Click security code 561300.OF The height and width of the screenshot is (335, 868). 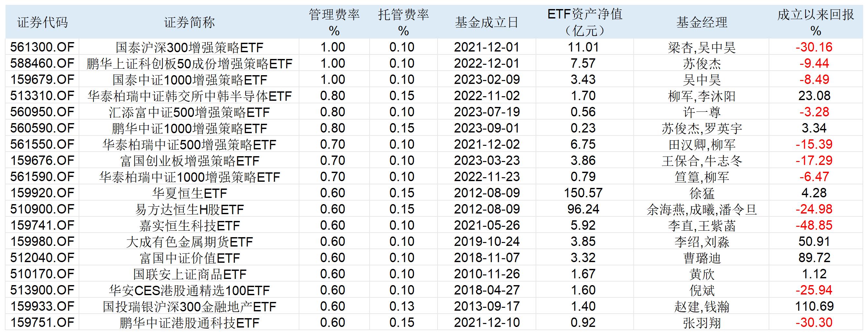[x=42, y=47]
